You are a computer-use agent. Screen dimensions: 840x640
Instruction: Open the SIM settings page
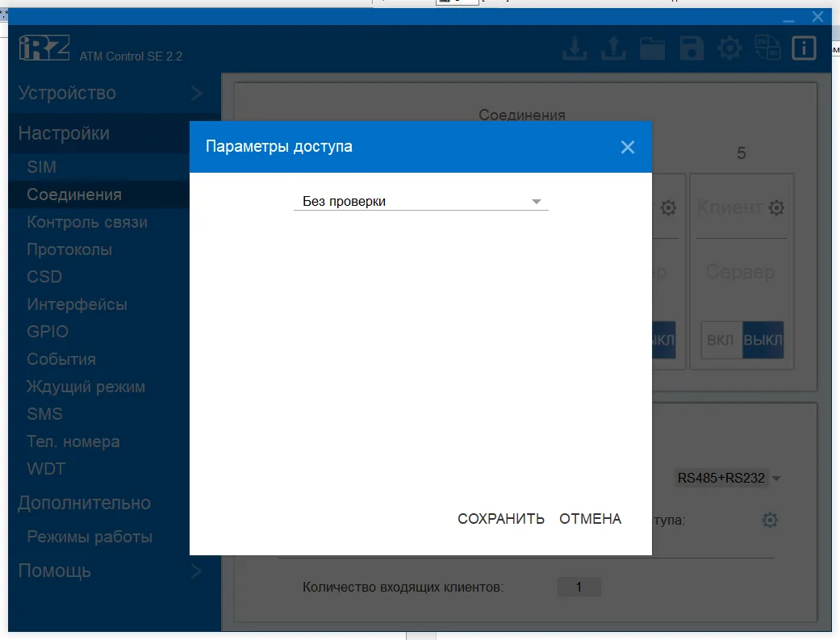(x=42, y=167)
